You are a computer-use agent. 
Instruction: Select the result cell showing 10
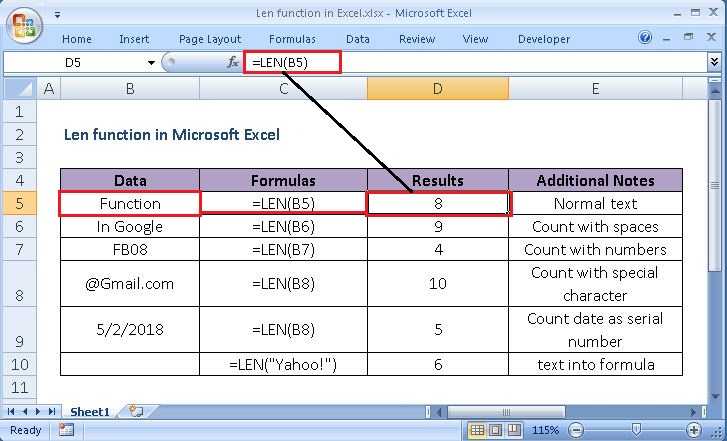point(438,284)
